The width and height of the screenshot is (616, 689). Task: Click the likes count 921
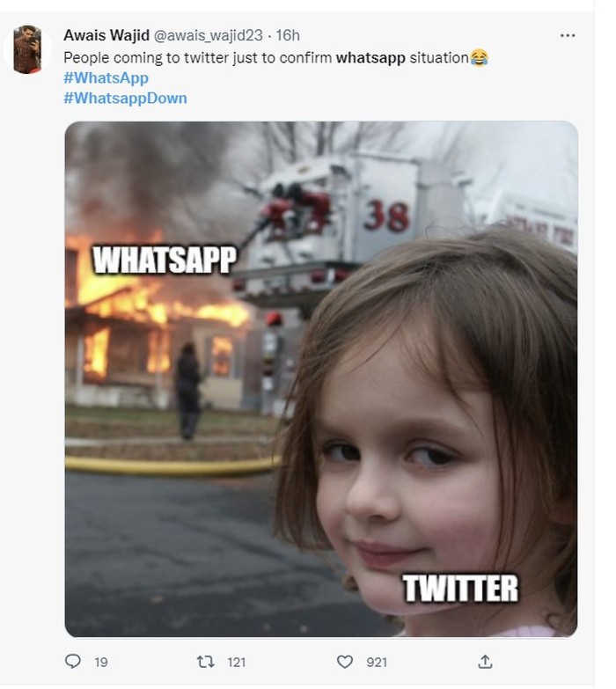click(377, 663)
